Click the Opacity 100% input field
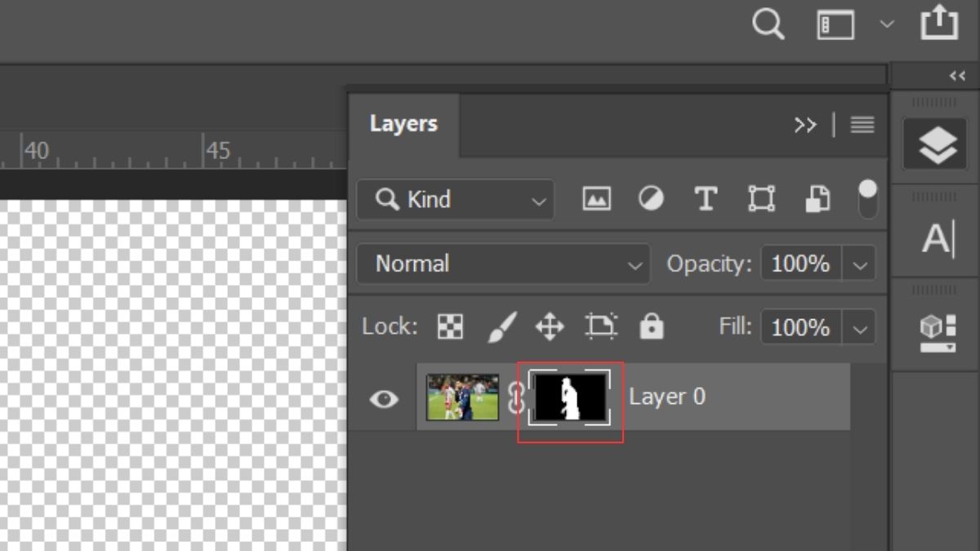This screenshot has width=980, height=551. coord(800,264)
